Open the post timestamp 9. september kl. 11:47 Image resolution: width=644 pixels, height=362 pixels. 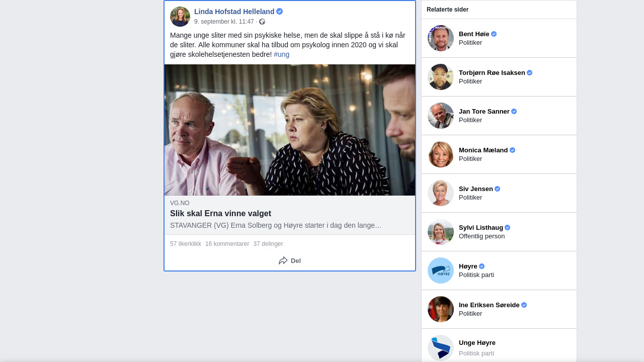point(224,22)
